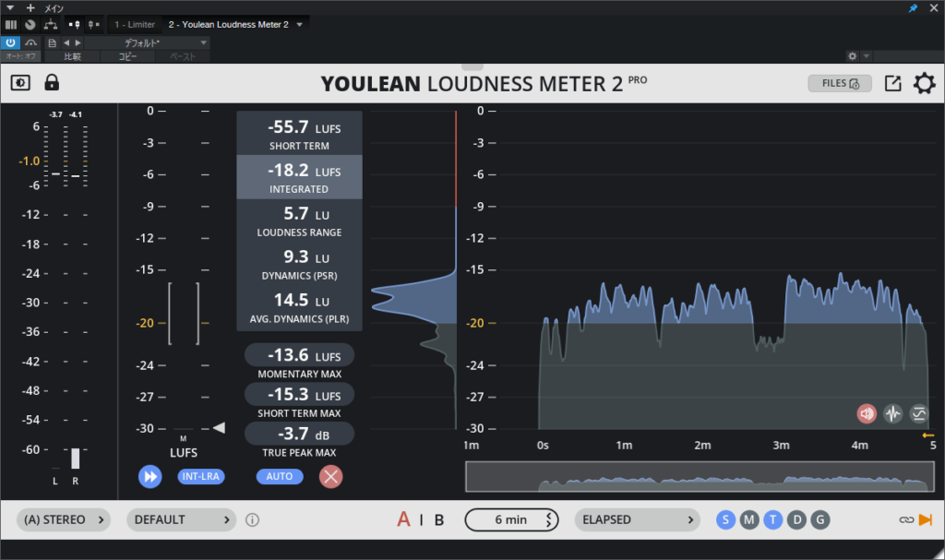
Task: Toggle the lock icon in the header
Action: 52,82
